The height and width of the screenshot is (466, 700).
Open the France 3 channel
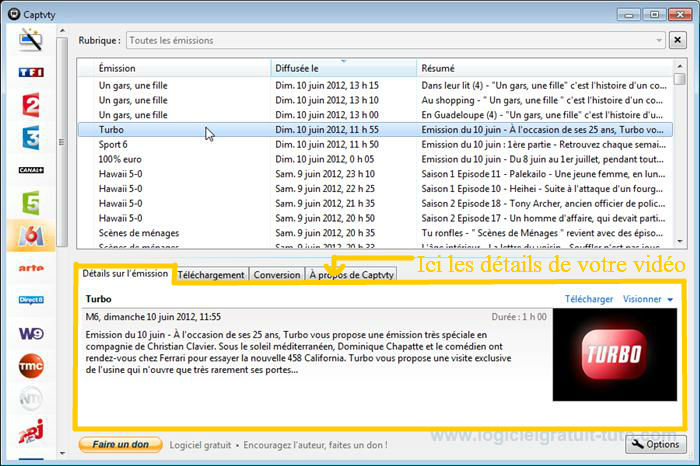[x=31, y=138]
